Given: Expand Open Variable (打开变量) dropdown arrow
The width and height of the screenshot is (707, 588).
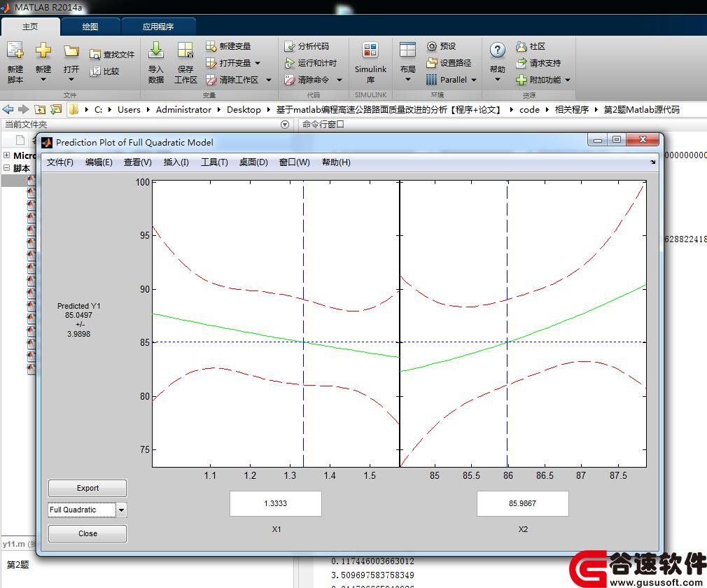Looking at the screenshot, I should [x=258, y=63].
